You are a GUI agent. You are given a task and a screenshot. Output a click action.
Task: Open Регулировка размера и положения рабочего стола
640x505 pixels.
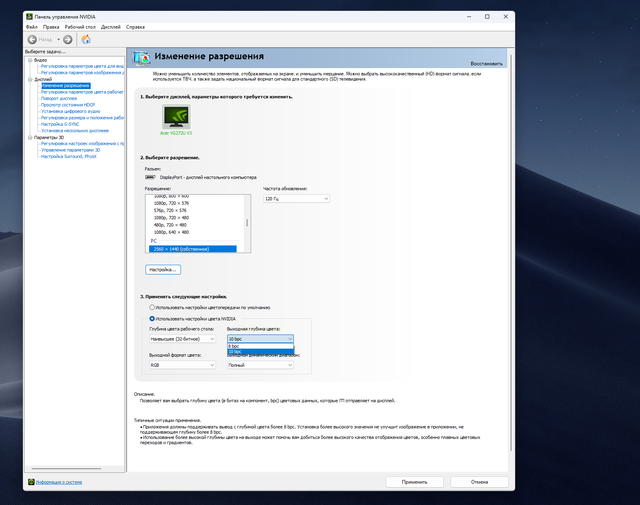82,118
